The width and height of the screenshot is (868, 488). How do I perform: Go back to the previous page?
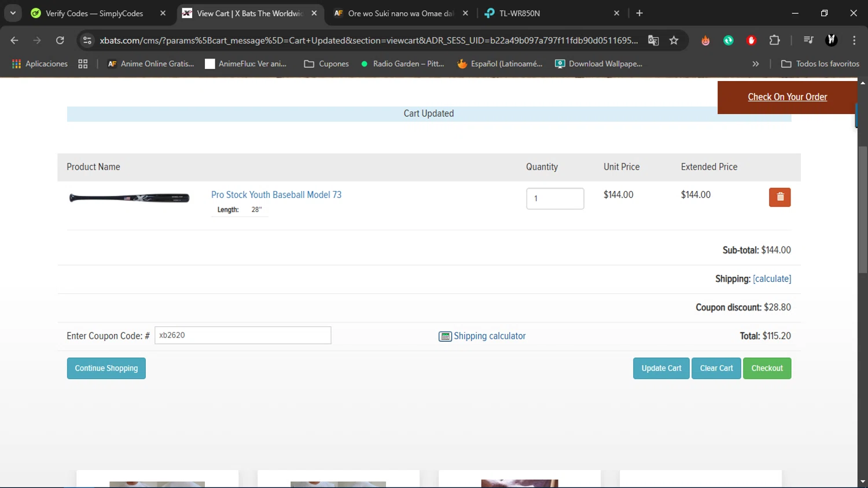14,41
